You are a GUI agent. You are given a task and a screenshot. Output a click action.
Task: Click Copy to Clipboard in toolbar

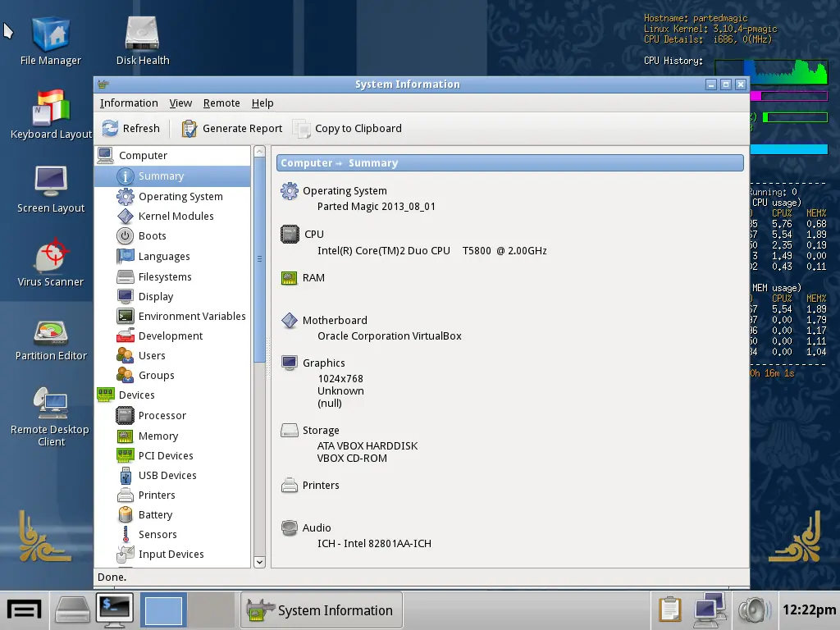tap(347, 129)
